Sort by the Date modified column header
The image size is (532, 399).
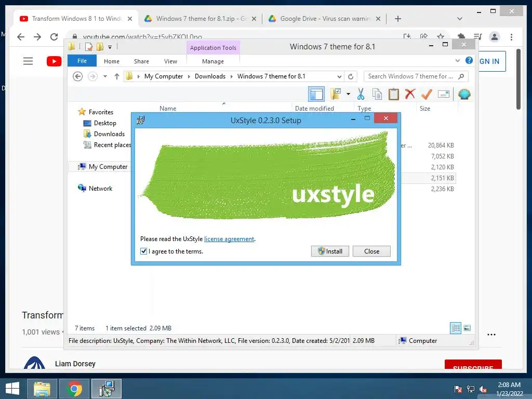click(314, 108)
